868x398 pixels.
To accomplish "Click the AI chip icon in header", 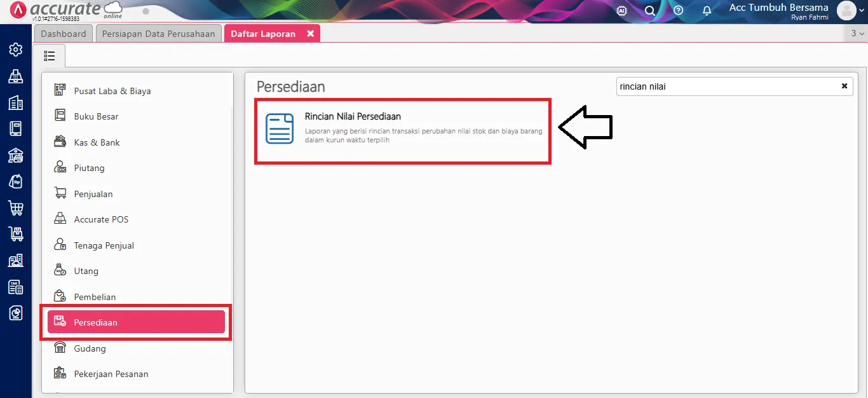I will click(x=622, y=11).
